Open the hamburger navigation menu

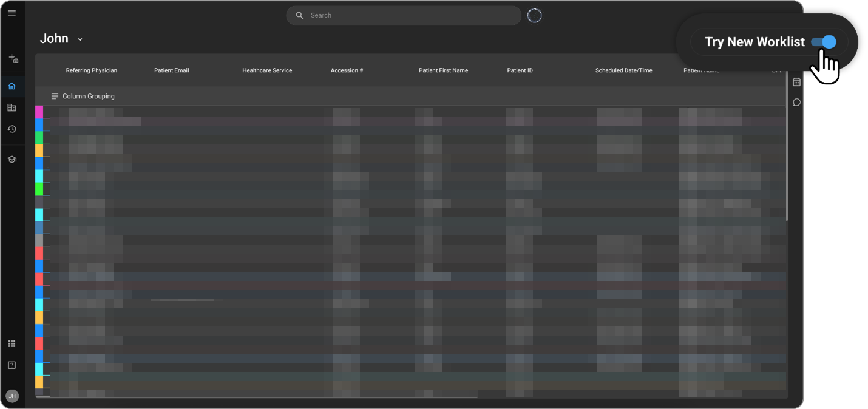pyautogui.click(x=12, y=12)
